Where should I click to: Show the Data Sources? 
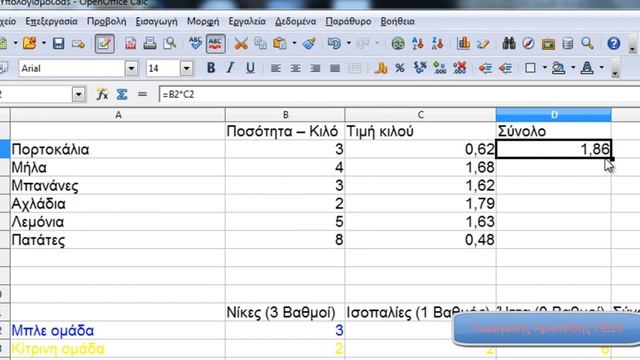coord(568,43)
